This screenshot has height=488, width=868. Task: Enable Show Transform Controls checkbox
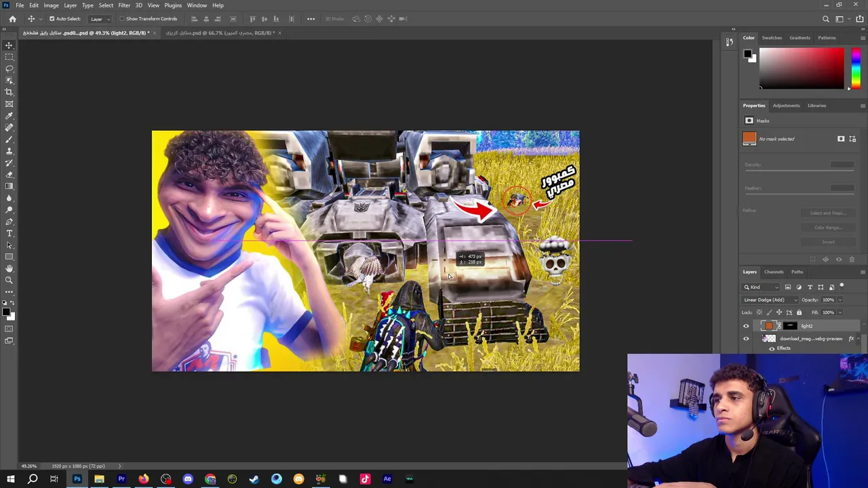pos(122,19)
